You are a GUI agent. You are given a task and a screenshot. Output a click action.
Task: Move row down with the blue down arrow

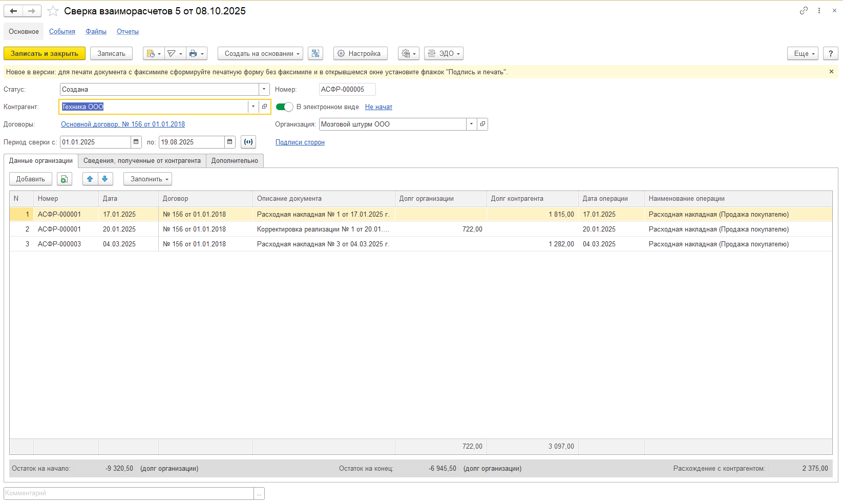pos(105,179)
